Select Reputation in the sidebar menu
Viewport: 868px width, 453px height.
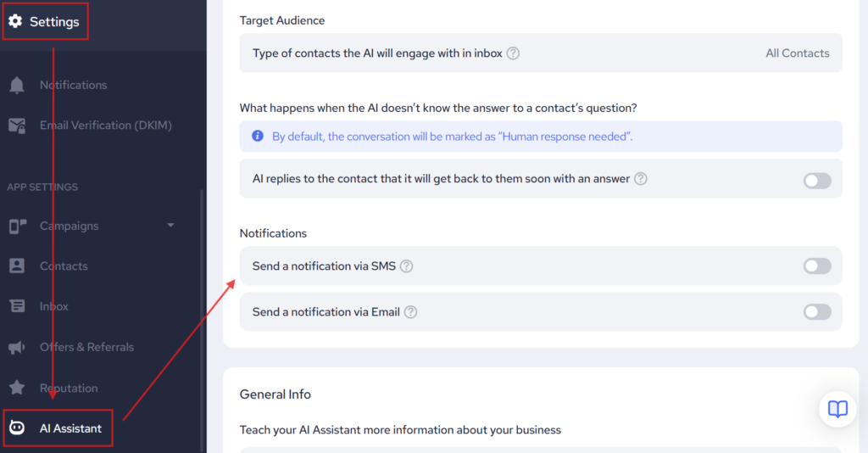69,388
